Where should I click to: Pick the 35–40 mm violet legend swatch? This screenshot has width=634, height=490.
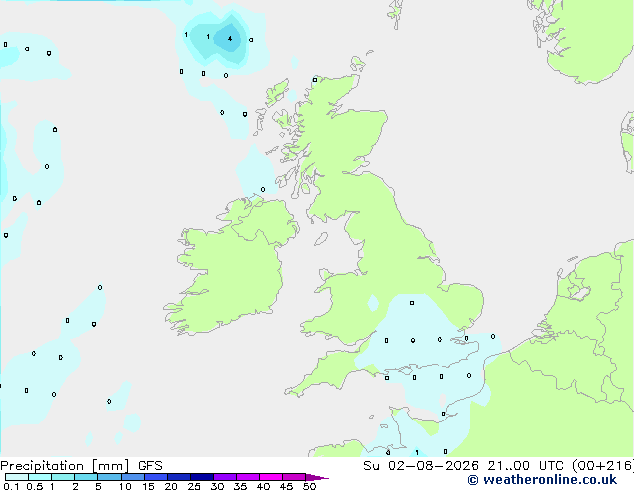(x=248, y=477)
